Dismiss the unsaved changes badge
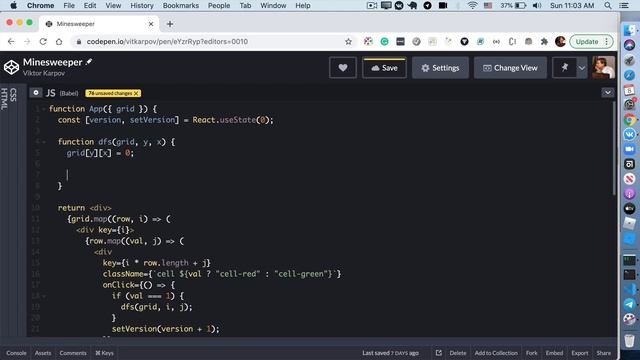This screenshot has width=640, height=360. [136, 93]
